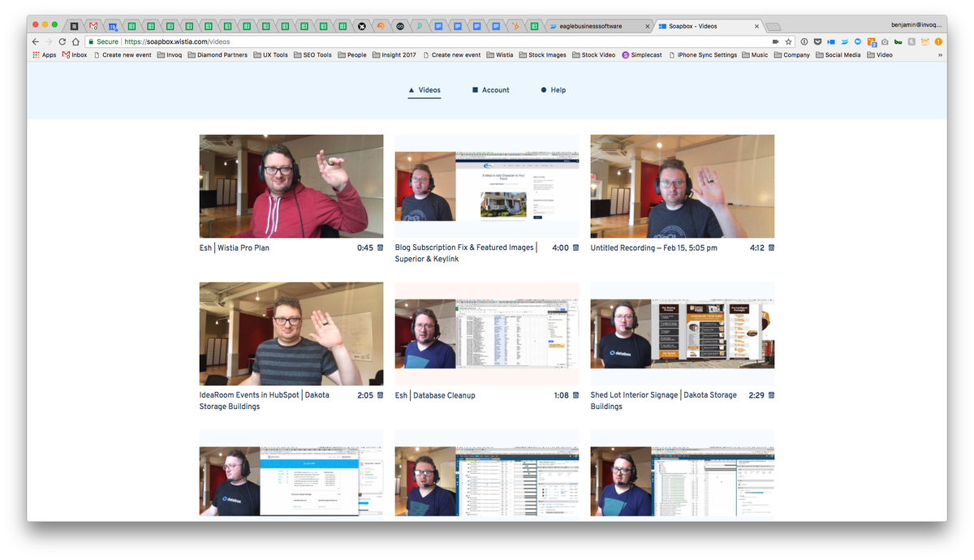Click the browser home icon
Screen dimensions: 974x560
coord(75,41)
